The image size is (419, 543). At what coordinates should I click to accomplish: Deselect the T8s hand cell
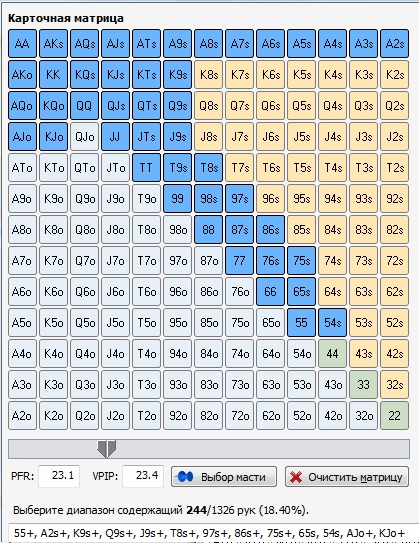tap(208, 168)
